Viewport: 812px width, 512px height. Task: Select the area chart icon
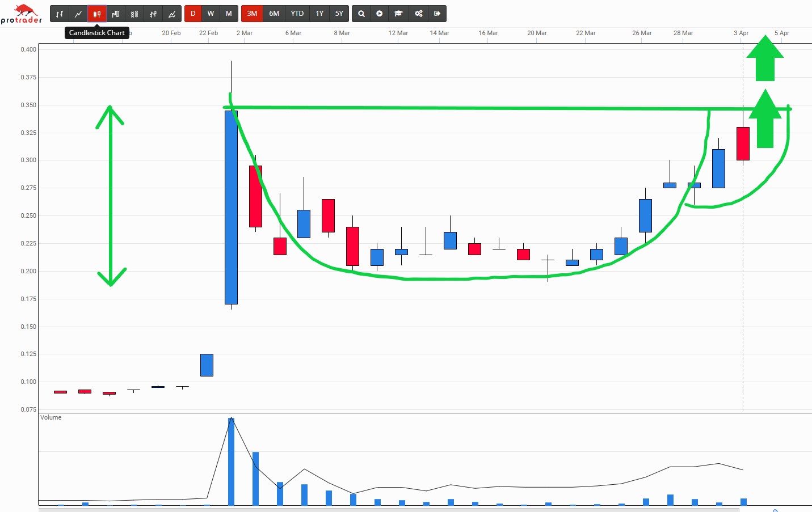pyautogui.click(x=172, y=14)
